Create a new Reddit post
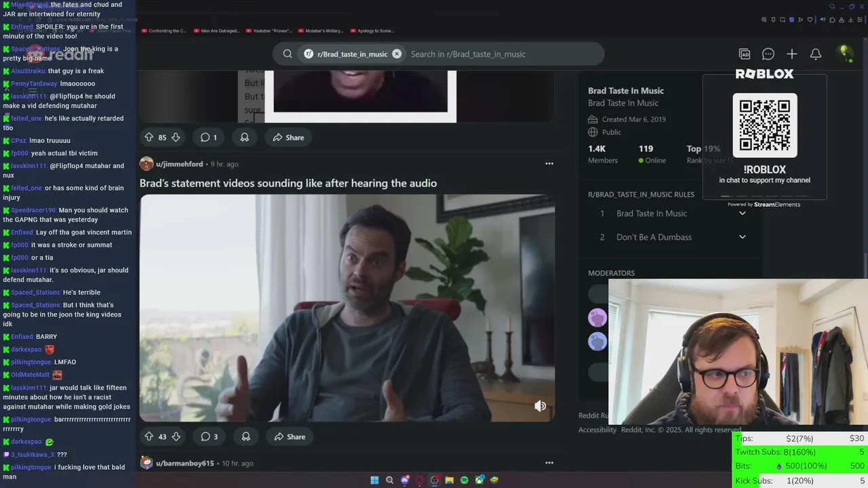The image size is (868, 488). [792, 54]
